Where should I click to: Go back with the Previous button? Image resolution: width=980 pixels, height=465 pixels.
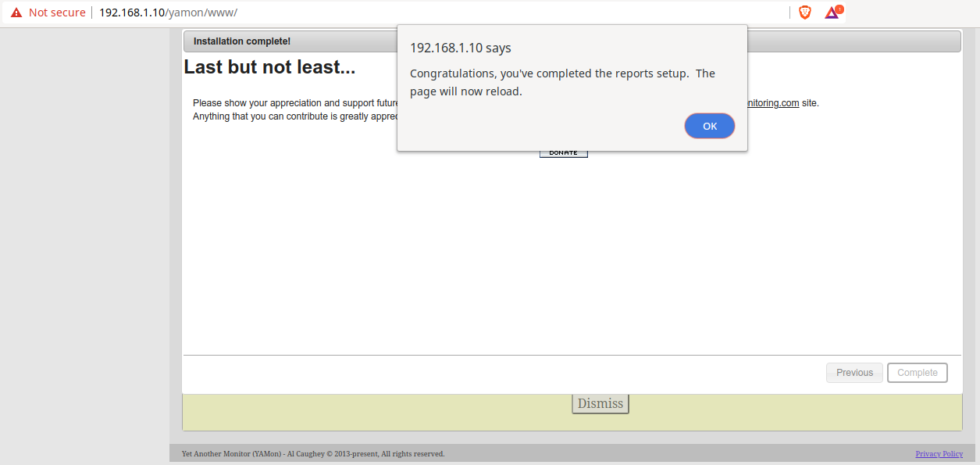coord(854,373)
